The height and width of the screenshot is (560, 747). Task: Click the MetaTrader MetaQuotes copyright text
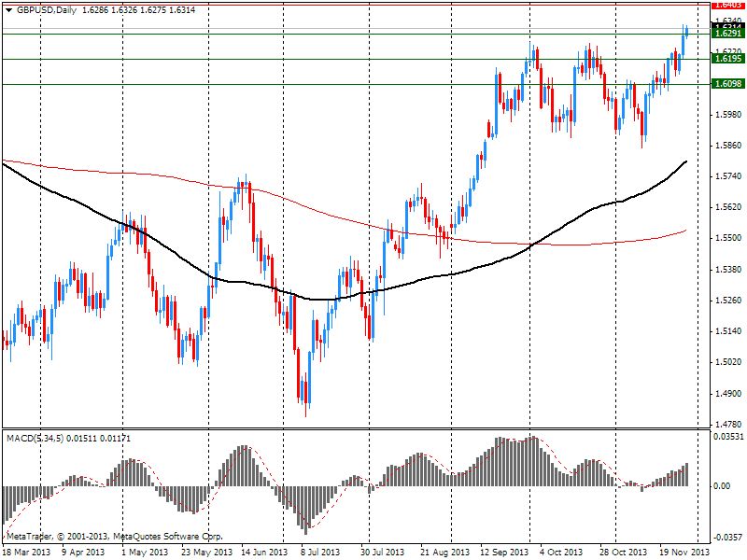tap(112, 537)
